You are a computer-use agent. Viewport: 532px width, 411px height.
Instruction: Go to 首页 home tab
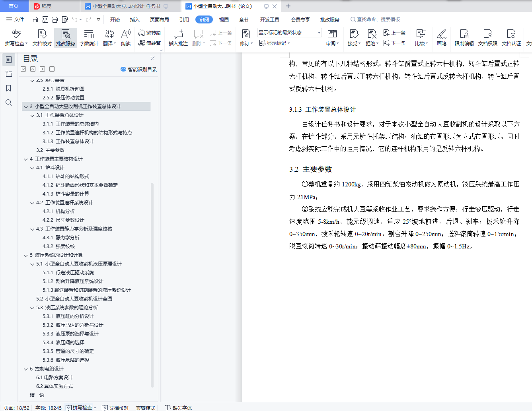14,6
